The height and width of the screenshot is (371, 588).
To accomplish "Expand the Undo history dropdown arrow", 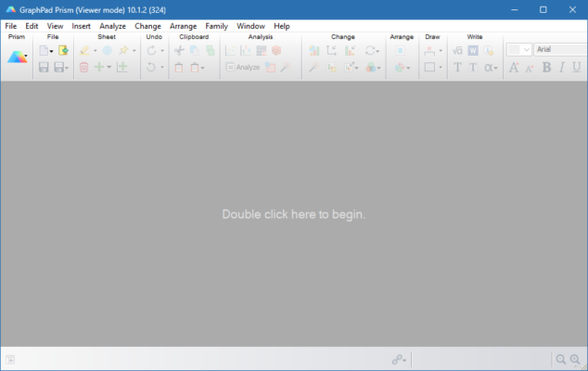I will [162, 68].
